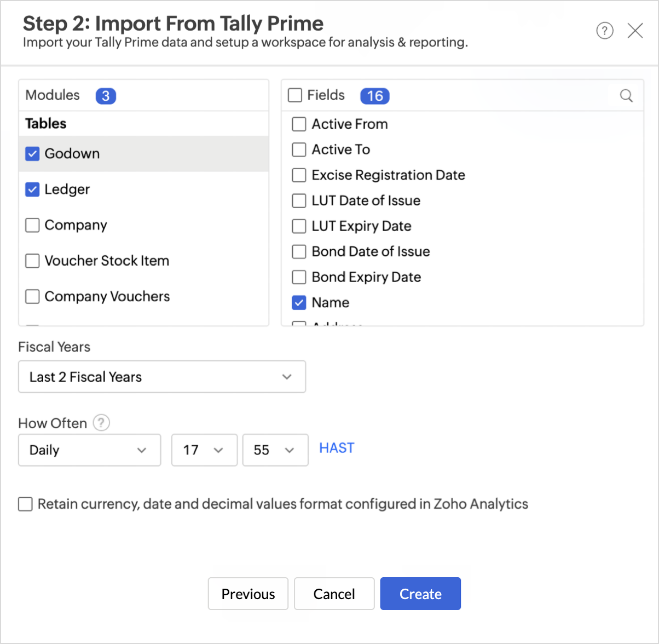This screenshot has height=644, width=659.
Task: Close the Import From Tally Prime dialog
Action: (x=635, y=31)
